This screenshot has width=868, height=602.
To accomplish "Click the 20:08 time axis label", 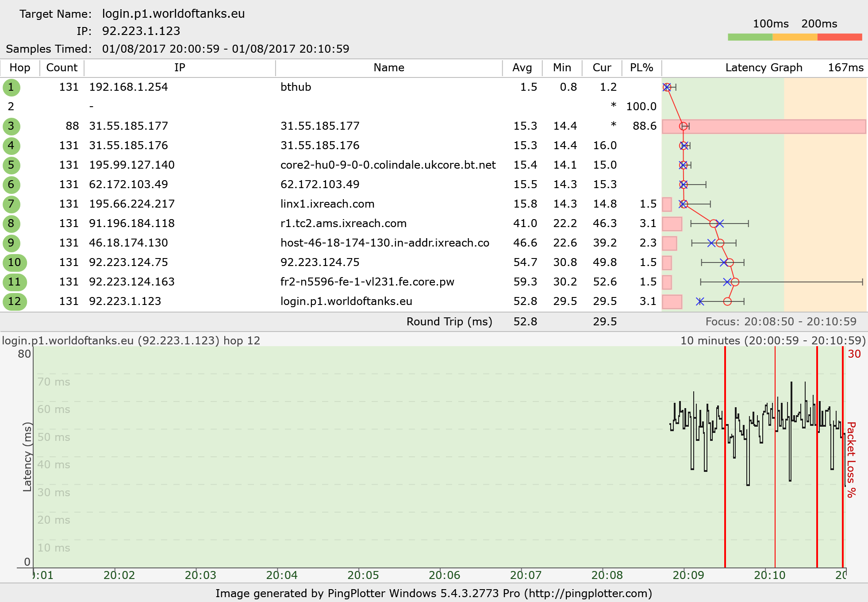I will click(607, 575).
